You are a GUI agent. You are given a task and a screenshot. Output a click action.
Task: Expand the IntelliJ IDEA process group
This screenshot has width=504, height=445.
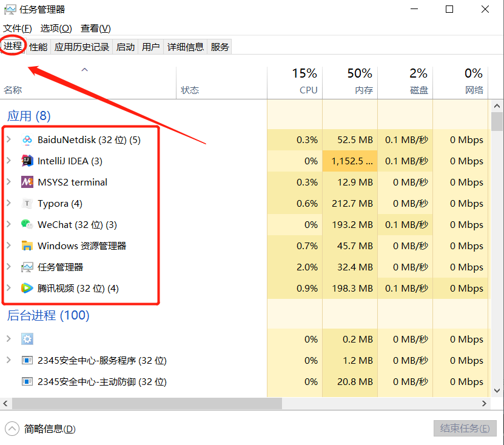pos(9,161)
